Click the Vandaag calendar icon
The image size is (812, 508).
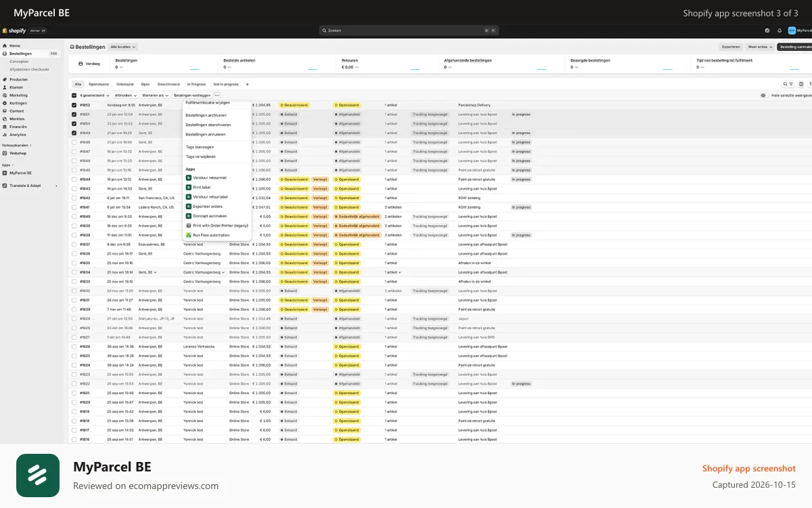pyautogui.click(x=81, y=64)
